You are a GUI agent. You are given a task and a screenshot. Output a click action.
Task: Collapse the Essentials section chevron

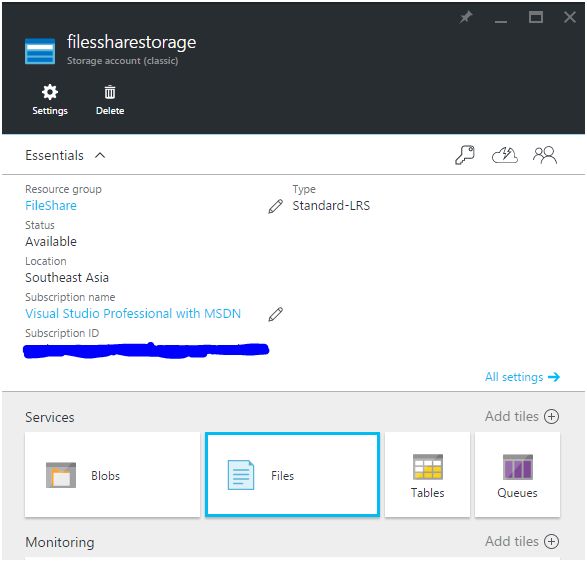pyautogui.click(x=100, y=155)
